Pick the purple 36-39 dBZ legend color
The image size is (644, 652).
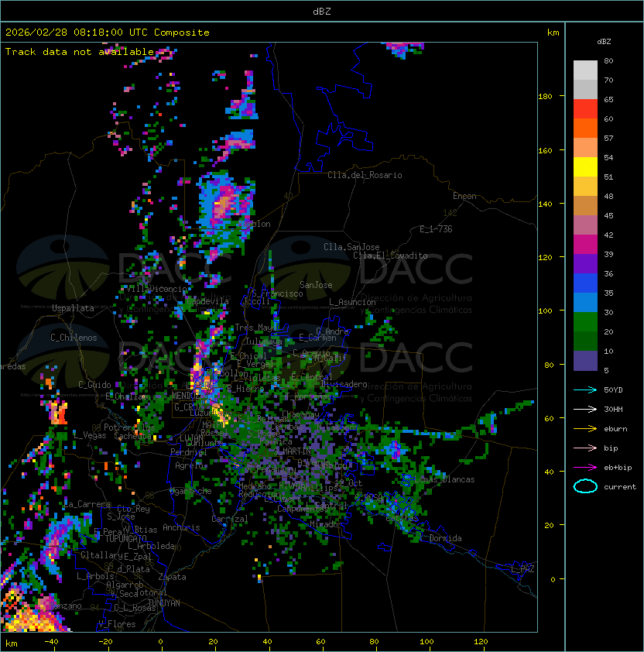pyautogui.click(x=585, y=263)
